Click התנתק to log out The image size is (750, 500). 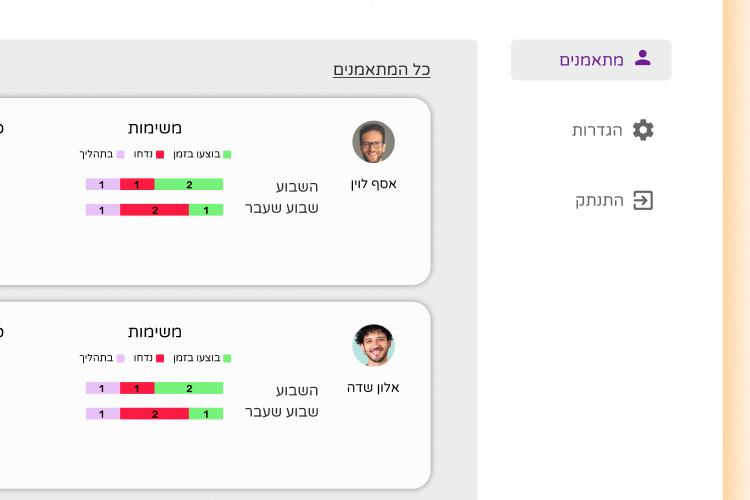tap(599, 200)
